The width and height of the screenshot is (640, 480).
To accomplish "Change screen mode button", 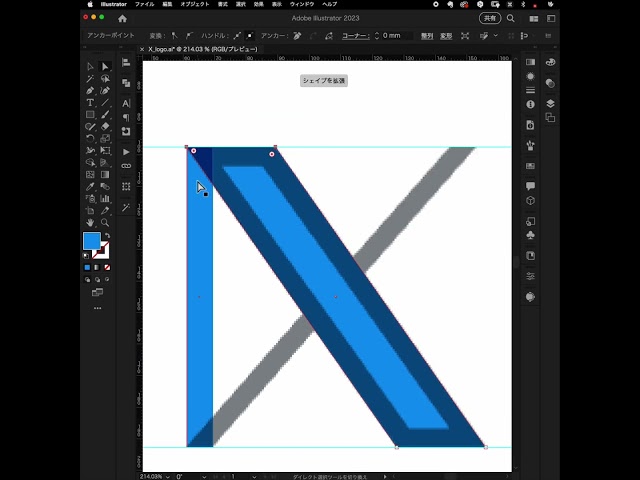I will tap(97, 292).
